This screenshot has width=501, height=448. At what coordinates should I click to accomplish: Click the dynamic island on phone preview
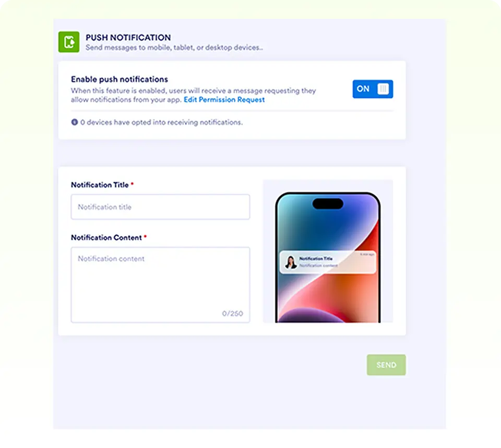click(328, 204)
